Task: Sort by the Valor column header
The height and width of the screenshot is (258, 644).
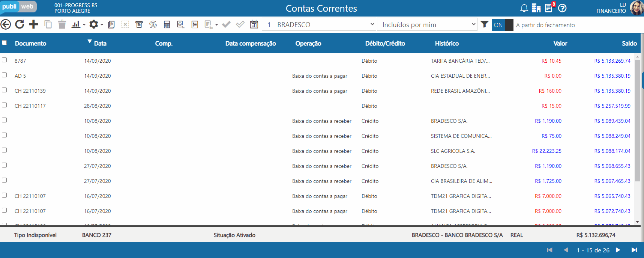Action: [560, 44]
